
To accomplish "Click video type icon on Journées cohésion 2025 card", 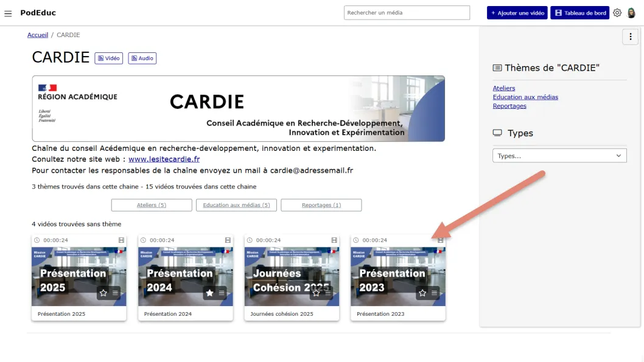I will click(334, 240).
